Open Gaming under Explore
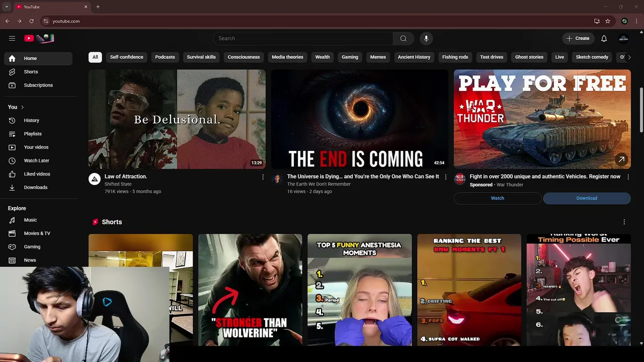 pos(38,246)
